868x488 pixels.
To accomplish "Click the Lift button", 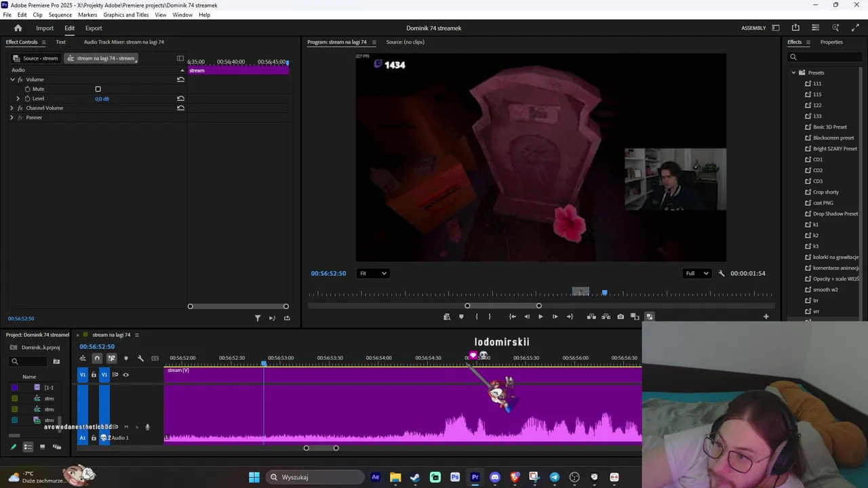I will (591, 317).
